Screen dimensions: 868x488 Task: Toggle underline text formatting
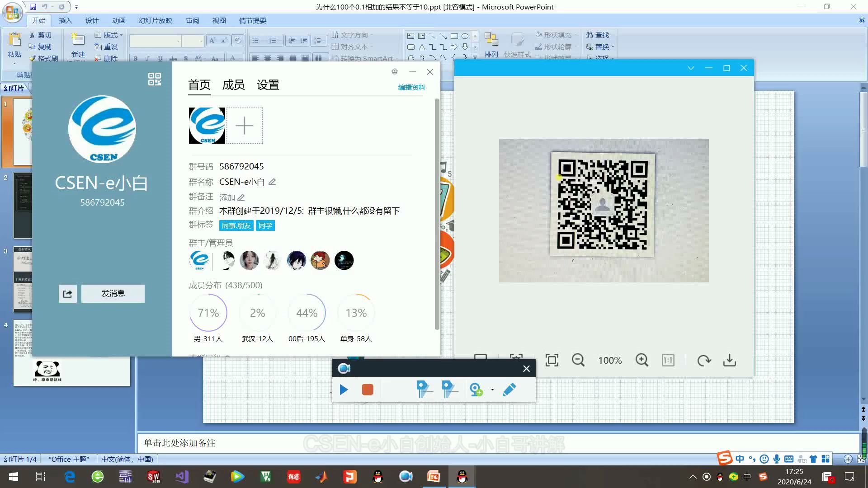point(159,58)
